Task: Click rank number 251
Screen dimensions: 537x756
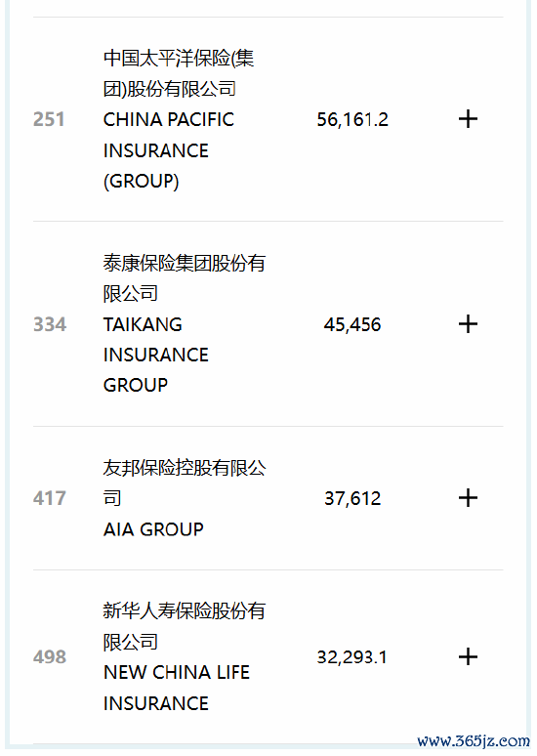Action: click(49, 119)
